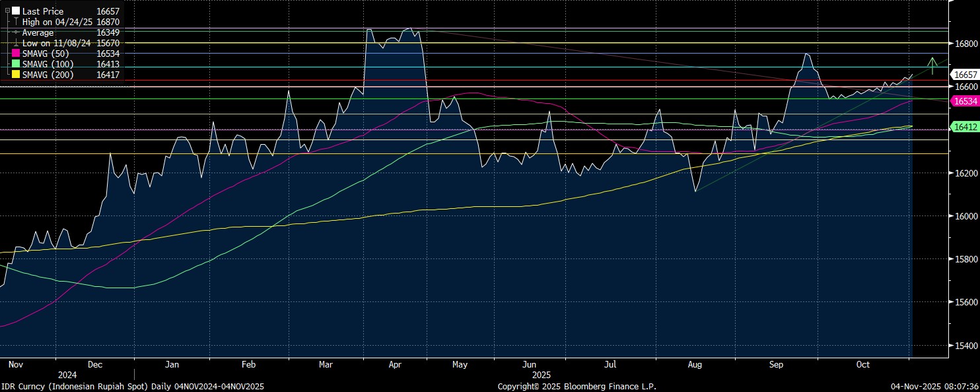The image size is (980, 392).
Task: Click the Average line icon in legend
Action: coord(15,32)
